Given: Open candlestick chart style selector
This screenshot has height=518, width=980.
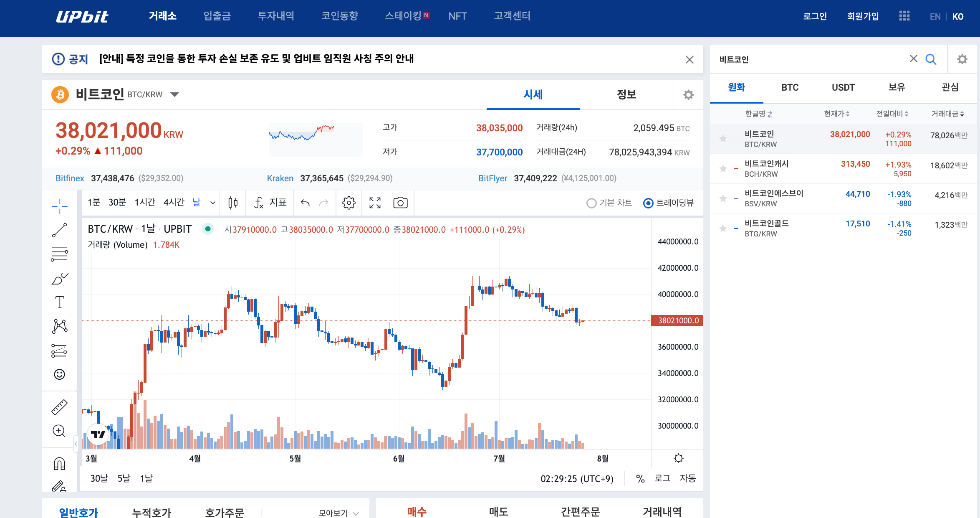Looking at the screenshot, I should click(233, 203).
